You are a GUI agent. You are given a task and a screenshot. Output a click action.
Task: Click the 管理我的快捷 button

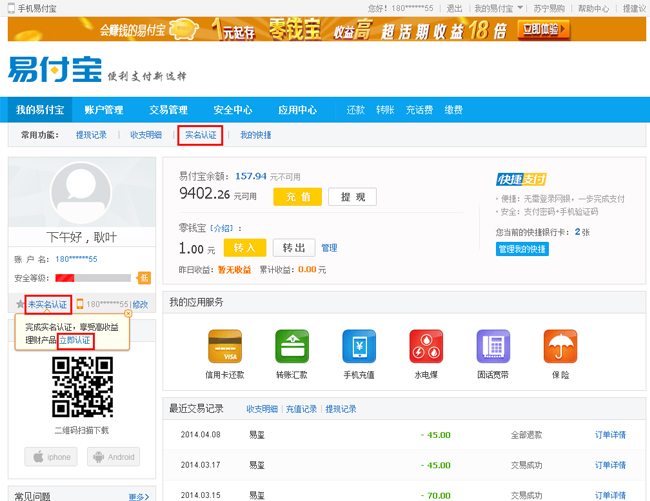click(x=522, y=249)
